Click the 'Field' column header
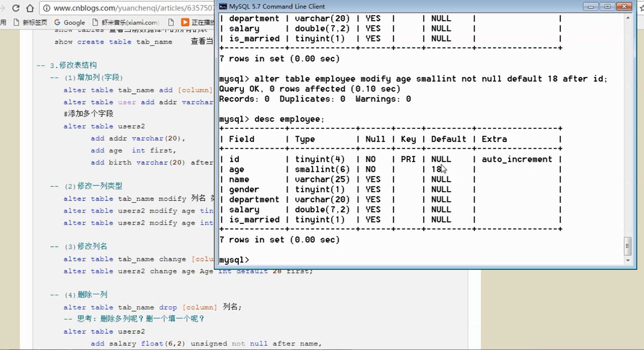 [241, 139]
